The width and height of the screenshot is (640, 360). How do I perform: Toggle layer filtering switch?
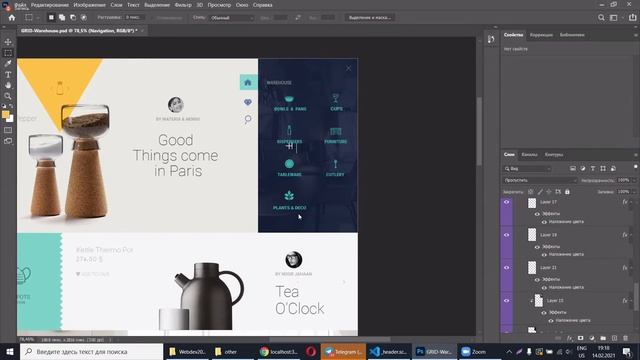tap(636, 167)
